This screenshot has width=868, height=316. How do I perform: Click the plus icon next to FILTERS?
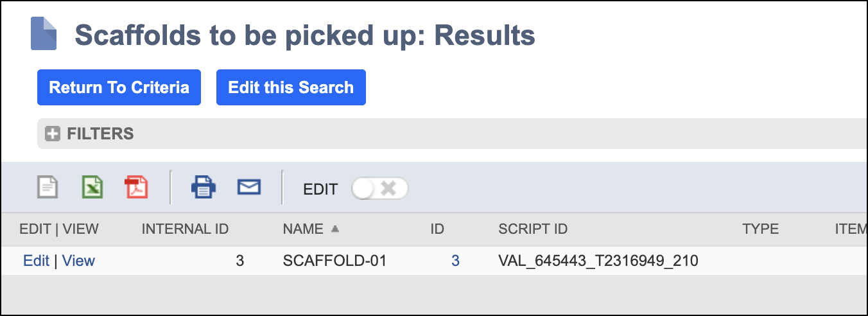[x=53, y=134]
